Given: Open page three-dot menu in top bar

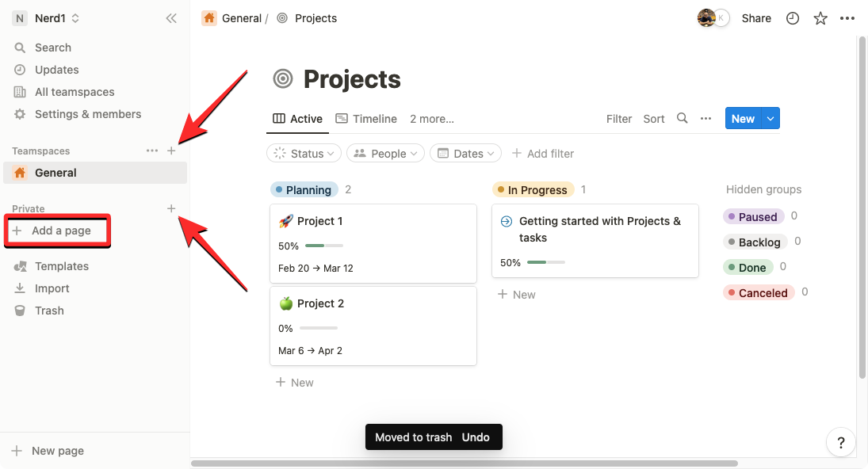Looking at the screenshot, I should [847, 18].
